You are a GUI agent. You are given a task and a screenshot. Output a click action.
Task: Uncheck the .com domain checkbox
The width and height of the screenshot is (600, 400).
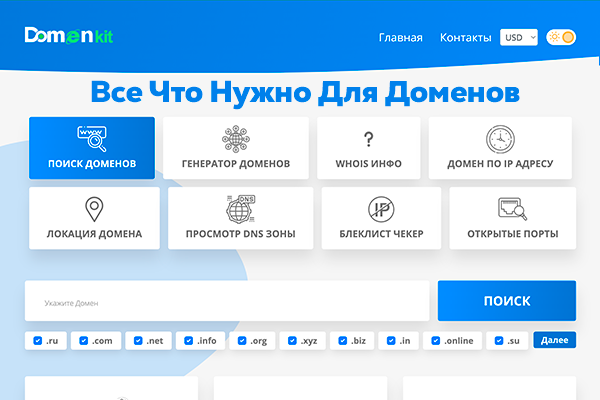pyautogui.click(x=83, y=341)
